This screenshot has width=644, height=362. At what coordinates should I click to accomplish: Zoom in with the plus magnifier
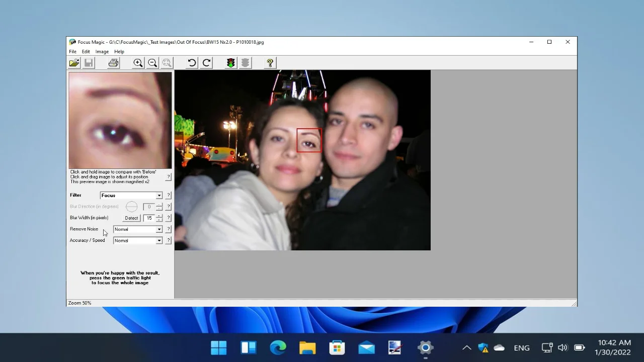(138, 63)
